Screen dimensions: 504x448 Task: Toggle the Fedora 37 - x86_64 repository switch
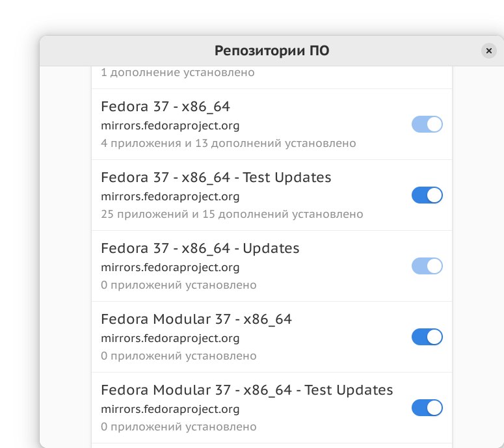[427, 124]
